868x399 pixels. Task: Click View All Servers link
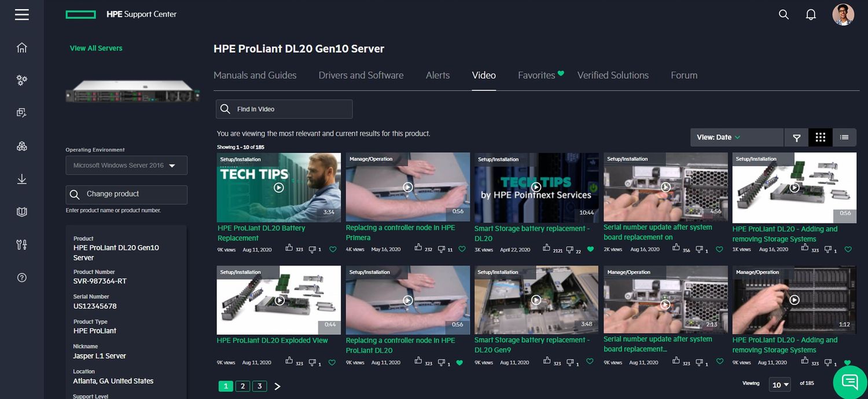(x=96, y=48)
